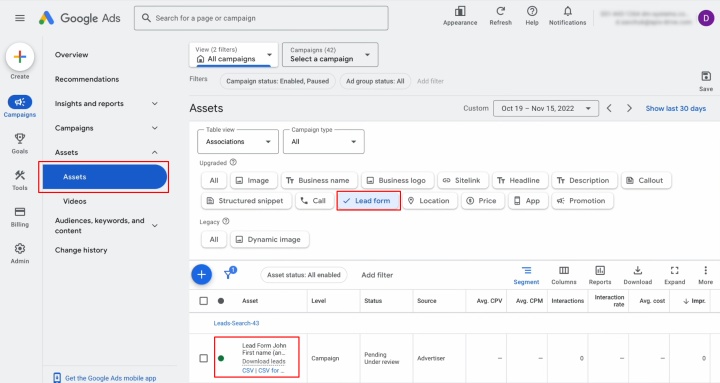Select the Lead form asset filter chip
Image resolution: width=720 pixels, height=383 pixels.
tap(368, 201)
